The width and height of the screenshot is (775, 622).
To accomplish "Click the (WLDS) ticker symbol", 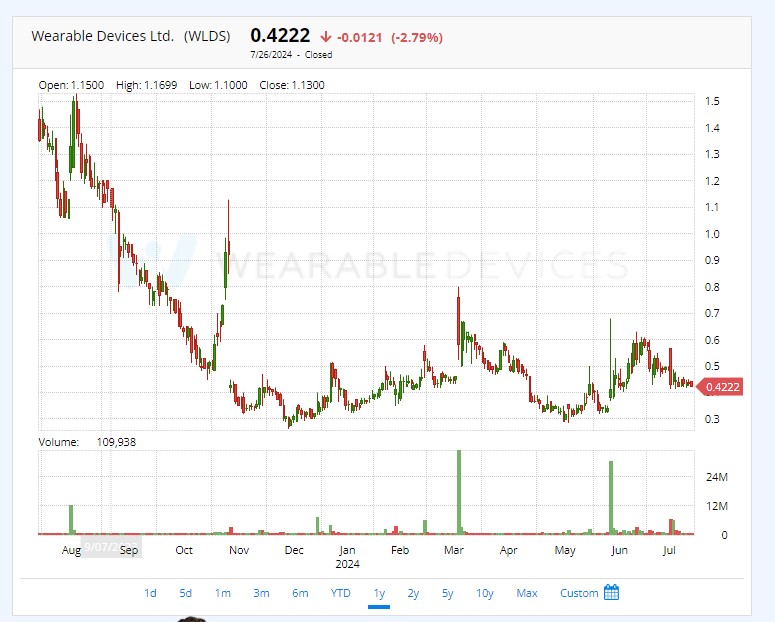I will (x=207, y=36).
